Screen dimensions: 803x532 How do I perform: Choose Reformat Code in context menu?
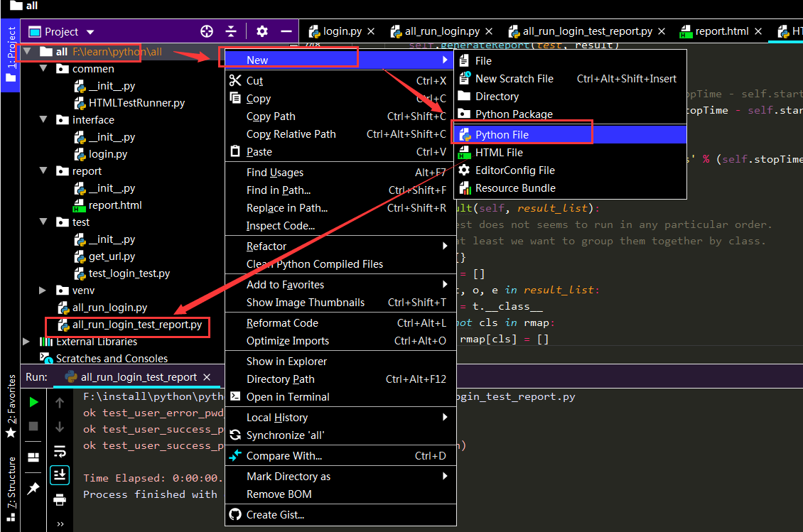point(340,323)
